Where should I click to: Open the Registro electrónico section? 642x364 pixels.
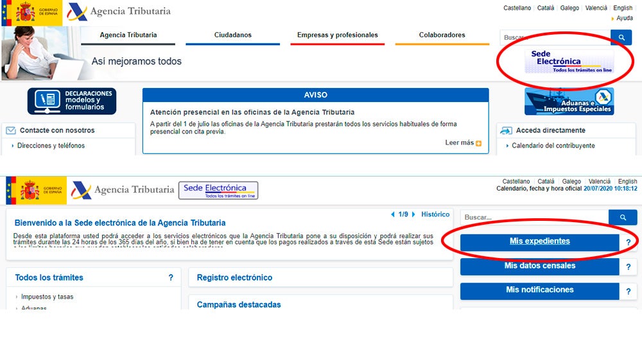click(234, 277)
